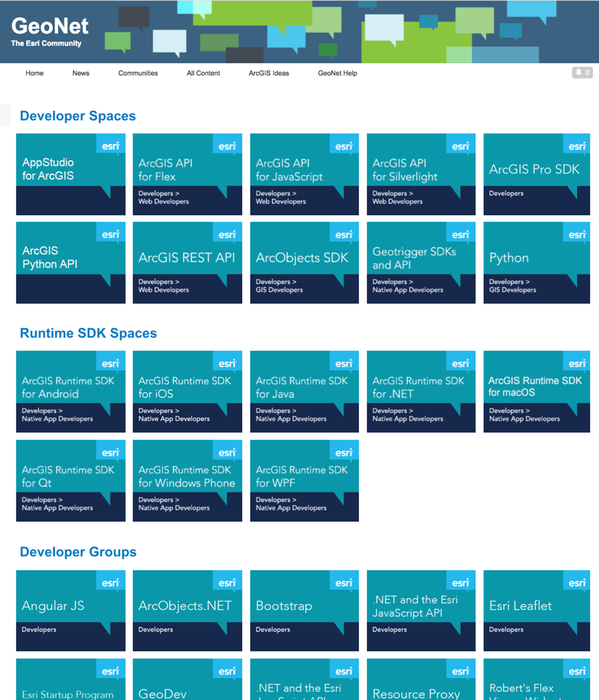
Task: Open the Bootstrap group tile
Action: click(305, 611)
